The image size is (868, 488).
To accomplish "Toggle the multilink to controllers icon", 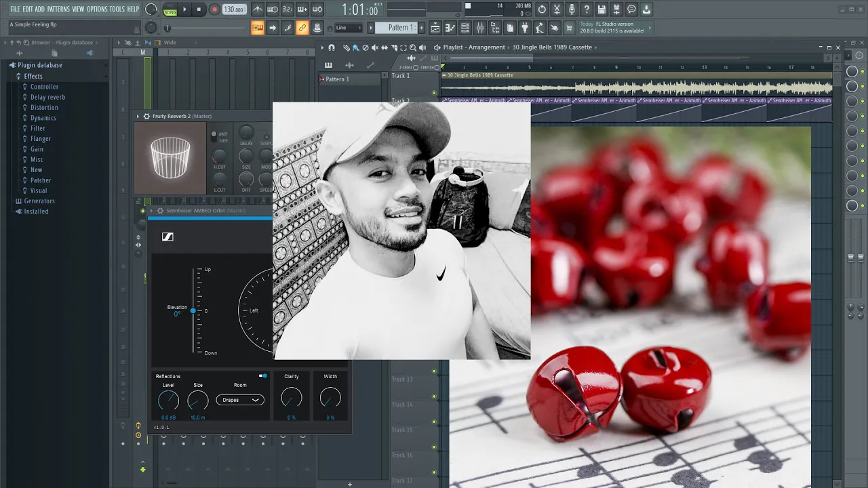I will [317, 28].
